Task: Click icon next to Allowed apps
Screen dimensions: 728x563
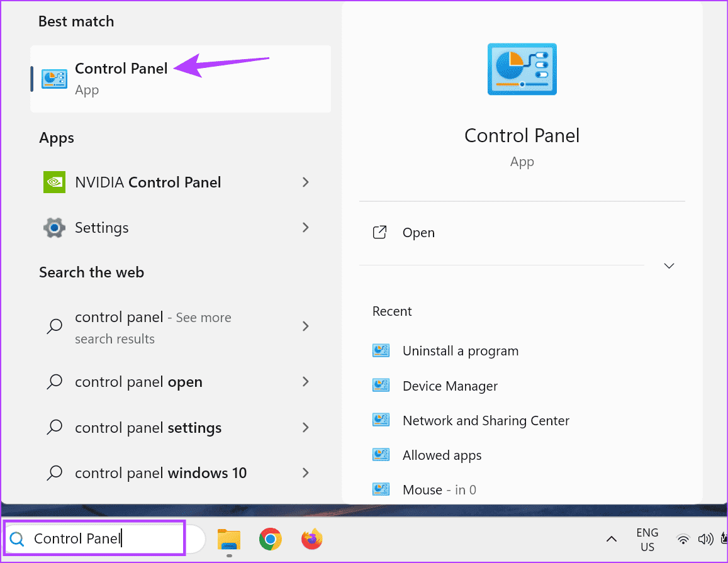Action: [x=381, y=455]
